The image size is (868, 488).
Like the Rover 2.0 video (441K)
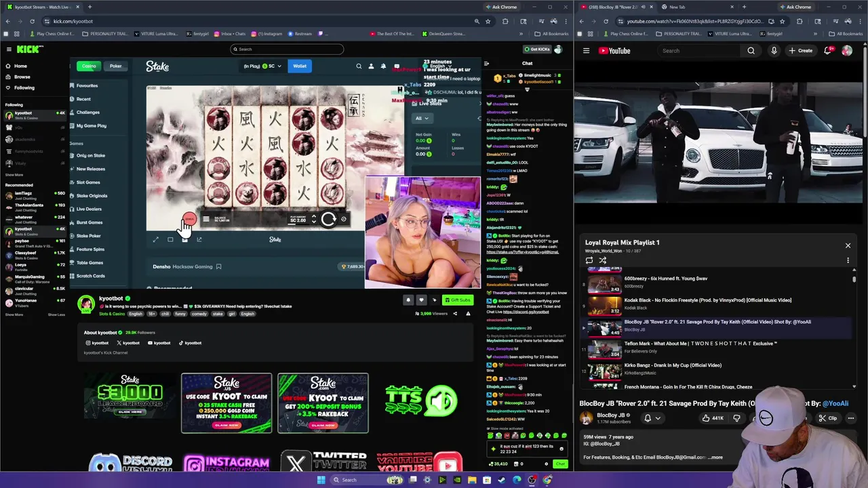coord(713,418)
